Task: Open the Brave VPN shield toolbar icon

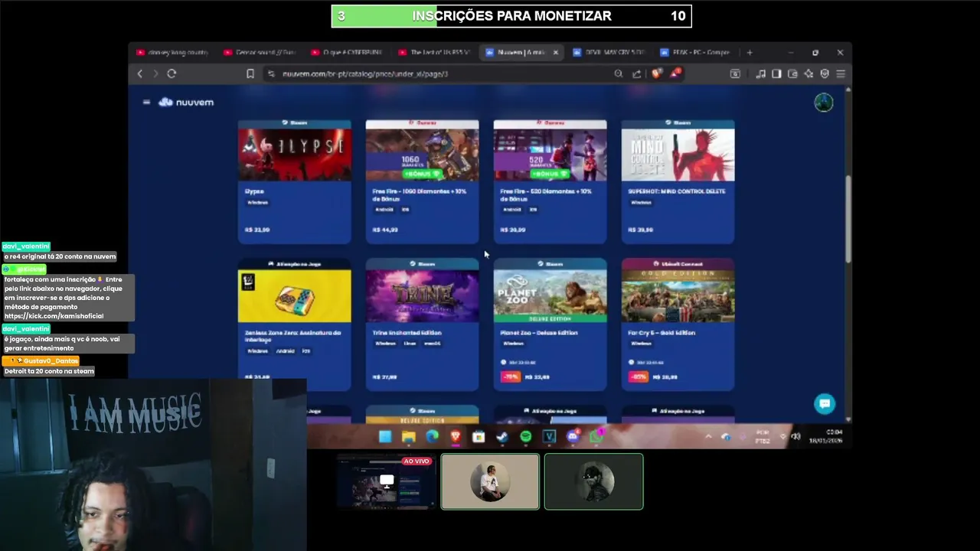Action: (x=825, y=73)
